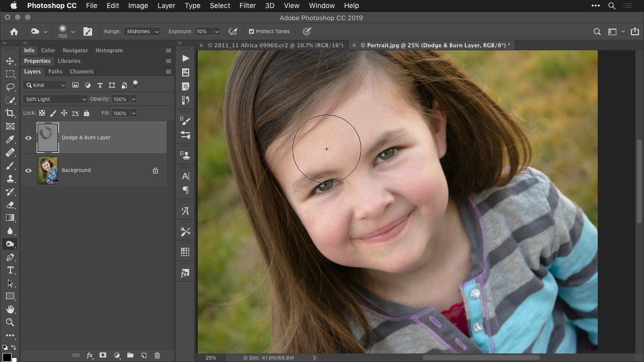The height and width of the screenshot is (362, 644).
Task: Select the Eraser tool
Action: 10,205
